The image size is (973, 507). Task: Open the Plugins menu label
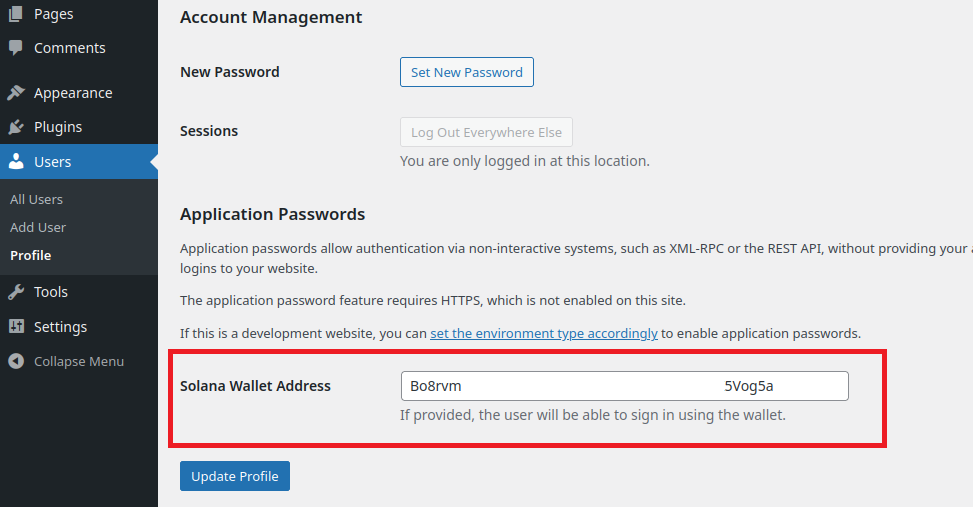click(x=58, y=127)
